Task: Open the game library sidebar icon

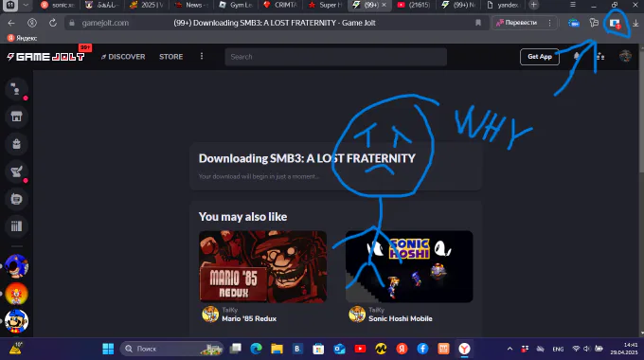Action: 16,226
